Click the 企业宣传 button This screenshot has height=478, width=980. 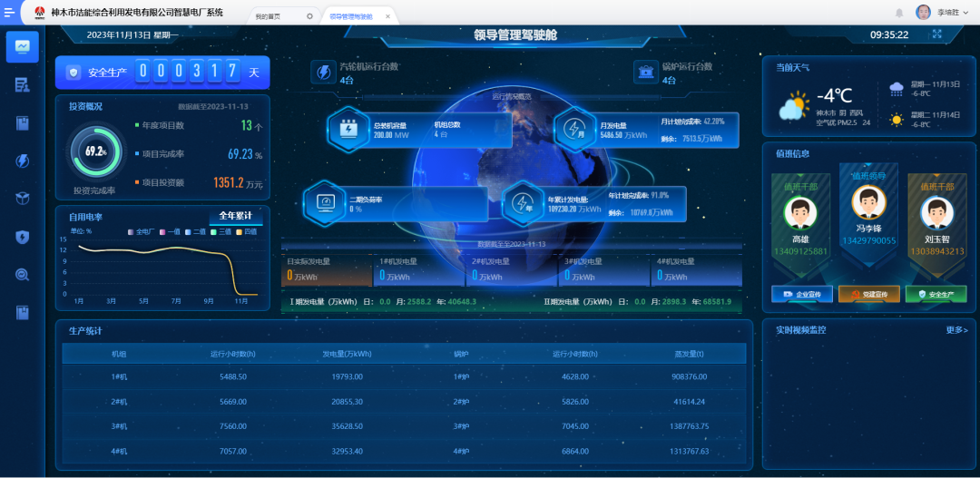(x=801, y=294)
